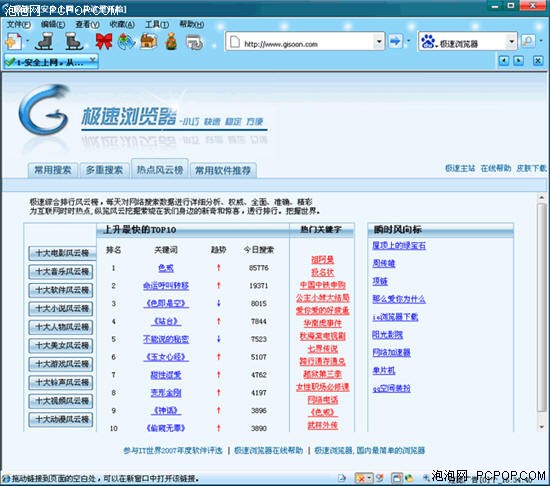
Task: Open the new page icon dropdown arrow
Action: (x=27, y=41)
